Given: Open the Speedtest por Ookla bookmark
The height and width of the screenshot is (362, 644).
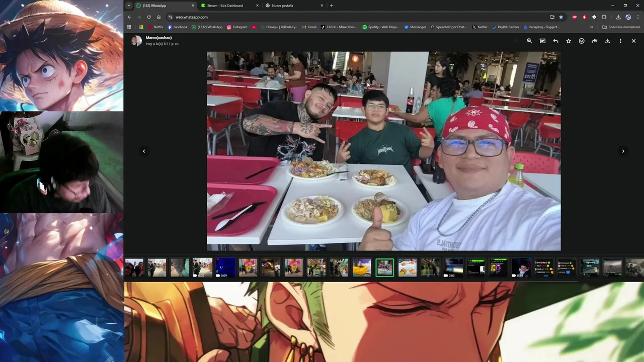Looking at the screenshot, I should coord(448,27).
